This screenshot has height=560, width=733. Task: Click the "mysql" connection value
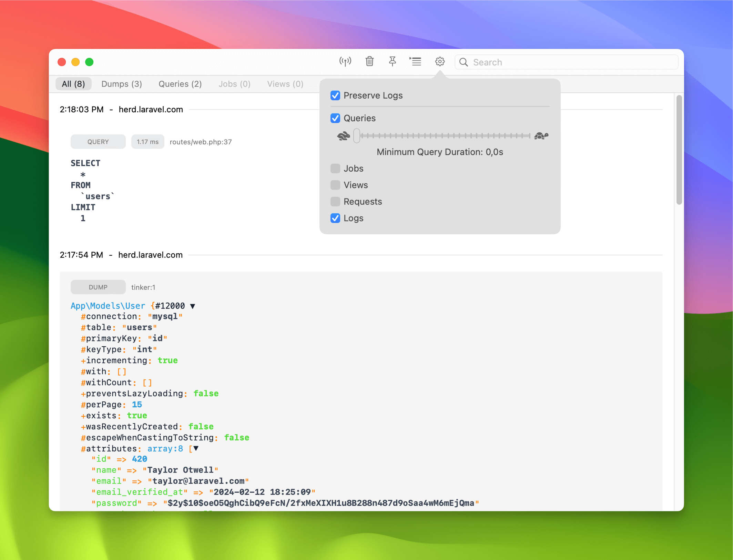[165, 316]
